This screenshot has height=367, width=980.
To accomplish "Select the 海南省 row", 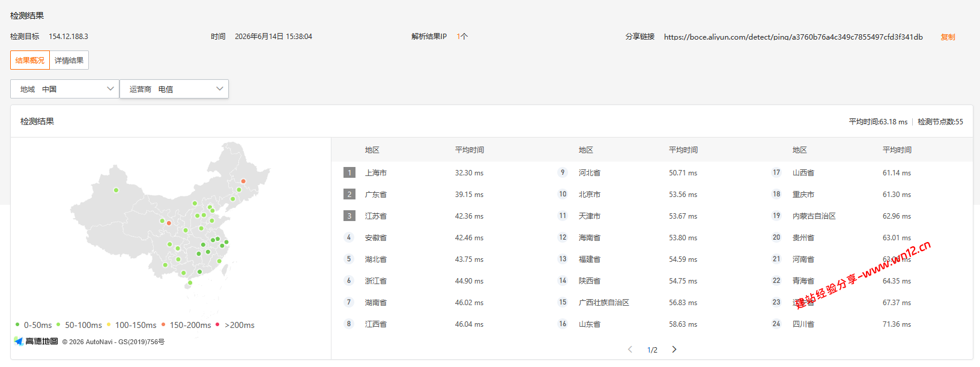I will point(652,237).
